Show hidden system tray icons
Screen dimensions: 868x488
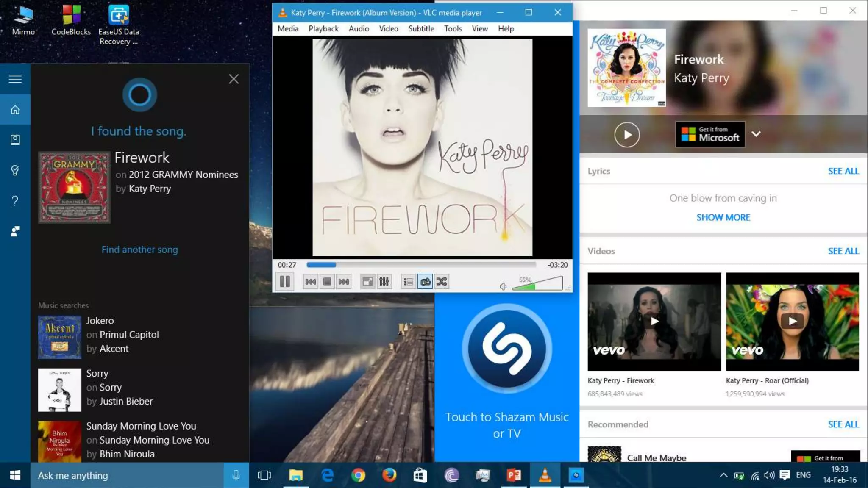pos(723,475)
